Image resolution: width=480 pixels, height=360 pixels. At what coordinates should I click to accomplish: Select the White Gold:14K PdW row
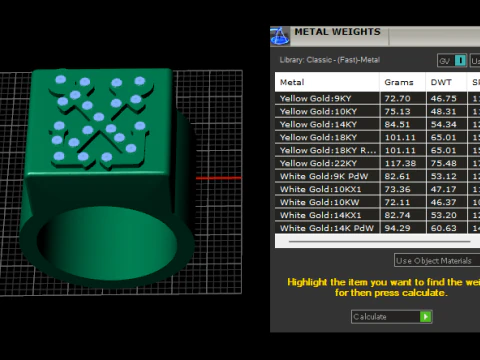coord(377,228)
